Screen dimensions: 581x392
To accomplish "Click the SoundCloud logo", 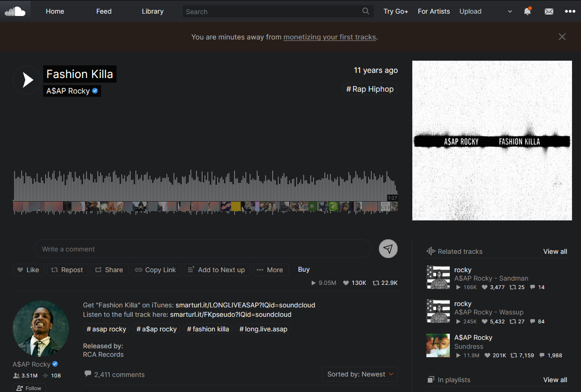I will coord(15,11).
